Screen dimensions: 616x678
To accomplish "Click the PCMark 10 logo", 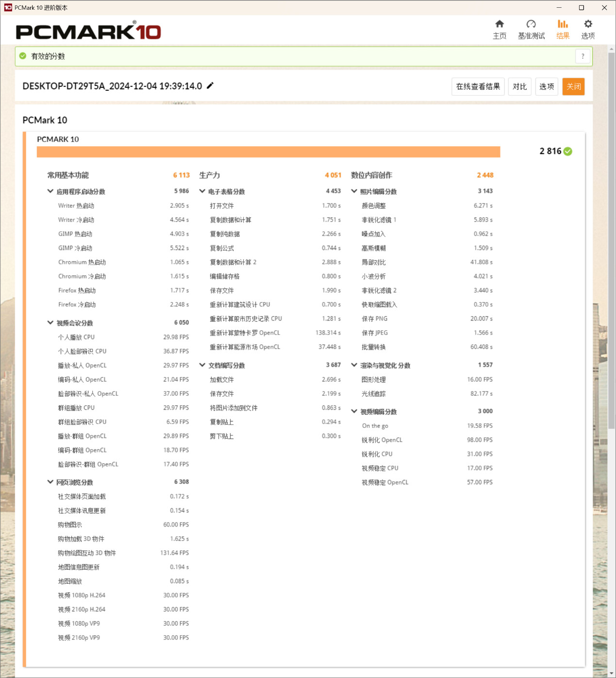I will pos(88,32).
